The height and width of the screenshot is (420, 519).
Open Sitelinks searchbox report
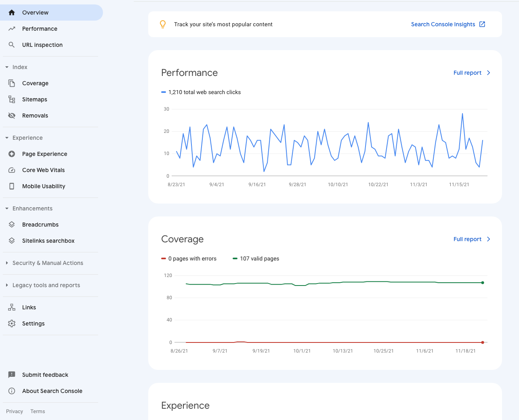pyautogui.click(x=51, y=241)
